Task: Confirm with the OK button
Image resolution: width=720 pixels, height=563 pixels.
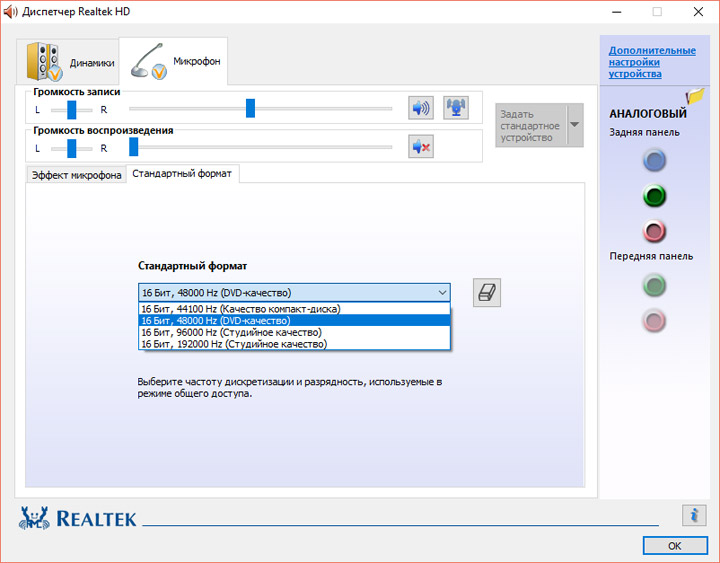Action: (675, 546)
